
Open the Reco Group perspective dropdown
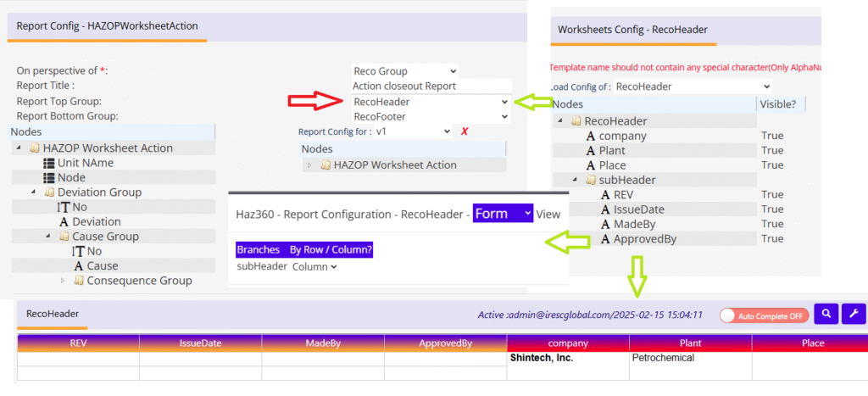coord(404,71)
